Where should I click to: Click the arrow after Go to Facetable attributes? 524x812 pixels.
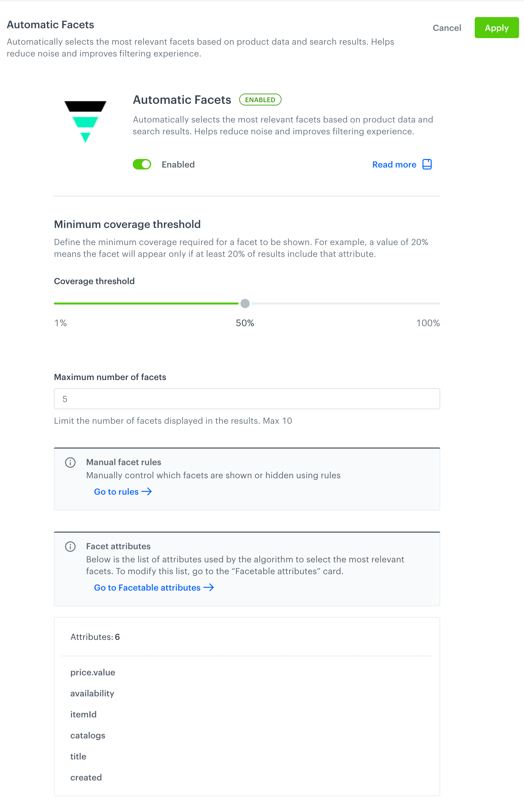209,587
